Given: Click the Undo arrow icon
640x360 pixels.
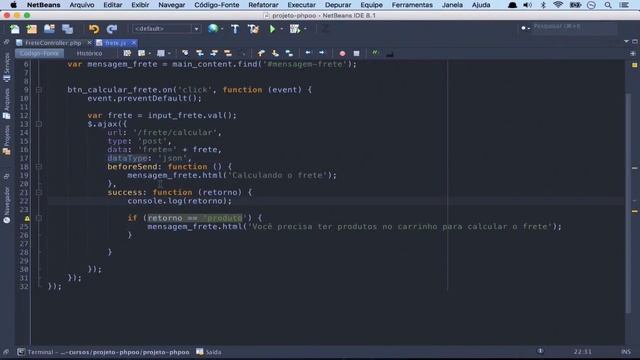Looking at the screenshot, I should click(x=94, y=29).
